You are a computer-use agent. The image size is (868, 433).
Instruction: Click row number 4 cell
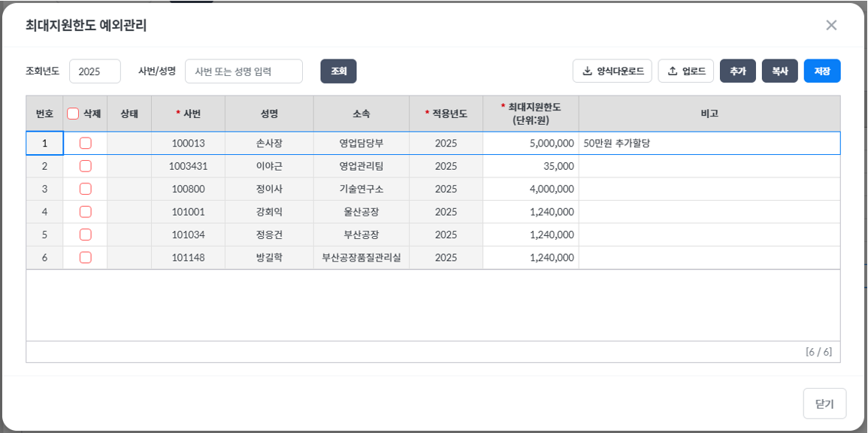44,211
